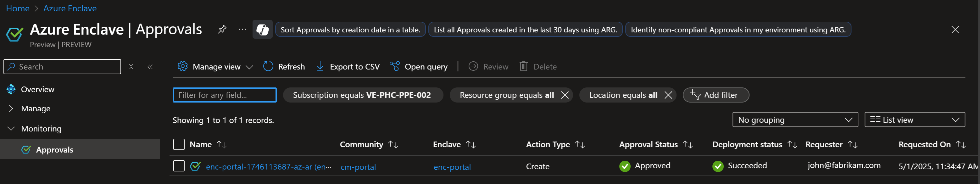Viewport: 980px width, 184px height.
Task: Sort table by Approval Status column
Action: [x=688, y=144]
